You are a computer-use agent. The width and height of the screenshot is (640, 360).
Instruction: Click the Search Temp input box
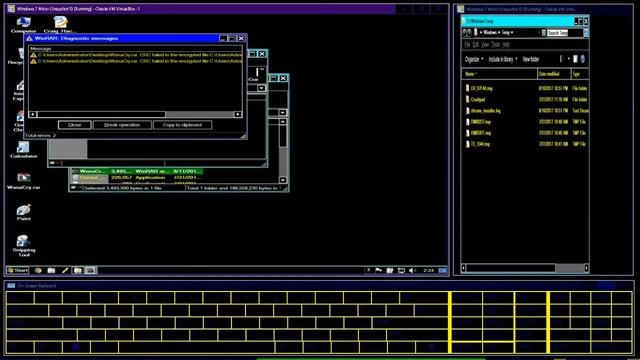pos(564,33)
